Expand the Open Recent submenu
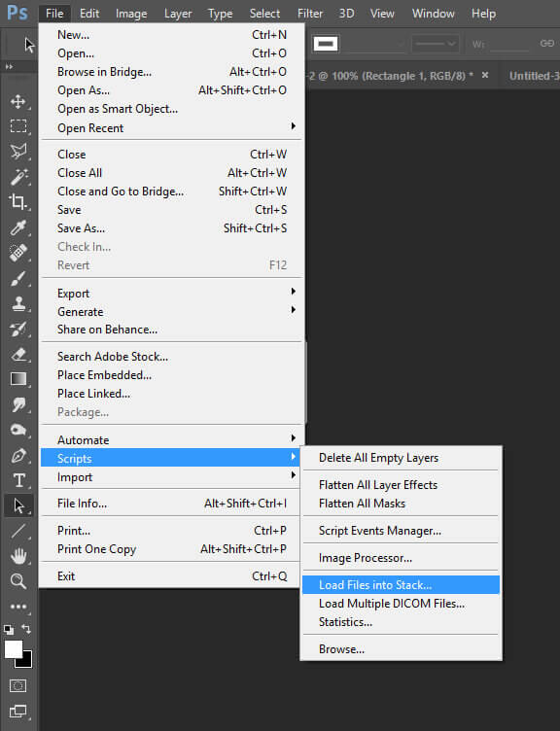The image size is (560, 731). tap(171, 127)
